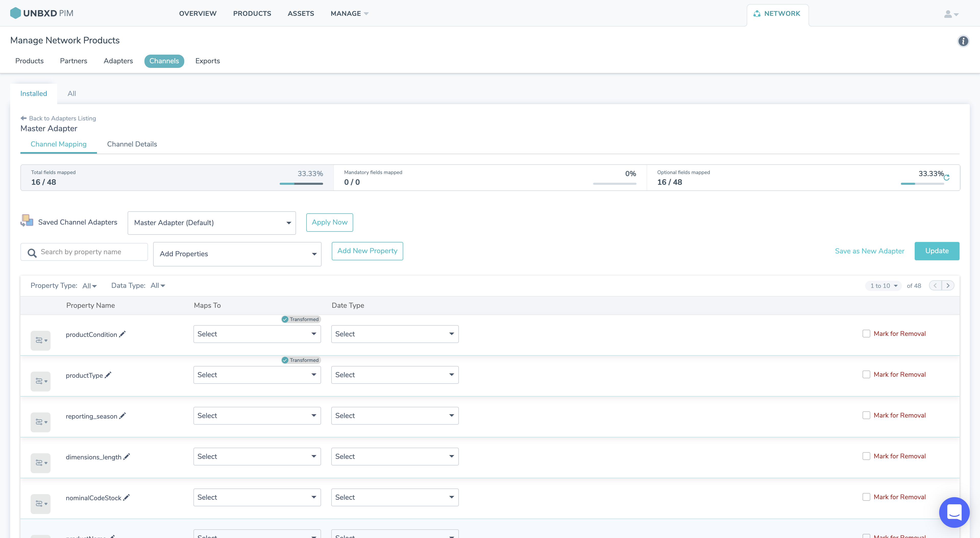Focus the Search by property name field

tap(84, 252)
